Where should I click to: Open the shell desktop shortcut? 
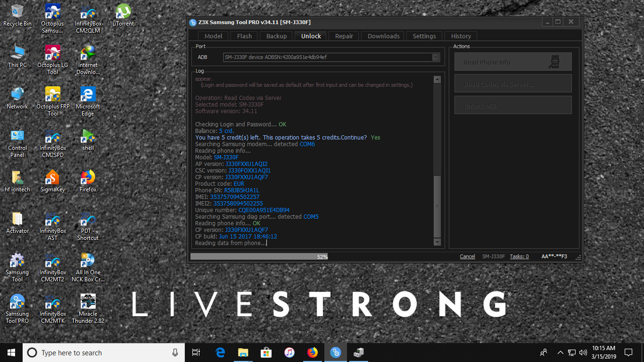pos(88,139)
